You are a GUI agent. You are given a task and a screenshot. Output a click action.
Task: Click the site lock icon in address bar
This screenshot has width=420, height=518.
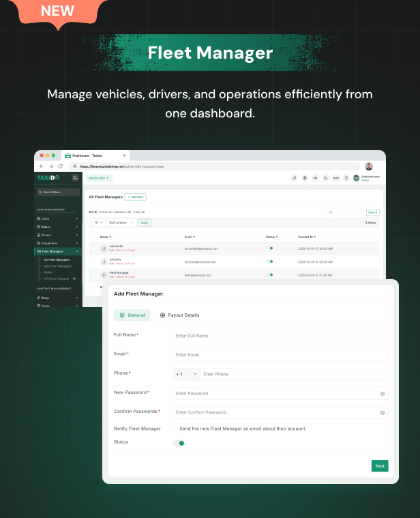74,166
